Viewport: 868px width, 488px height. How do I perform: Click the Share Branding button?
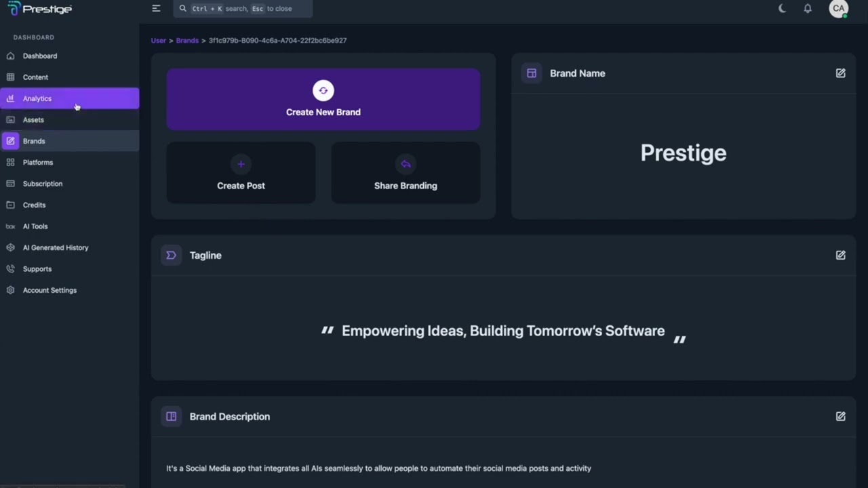[406, 173]
